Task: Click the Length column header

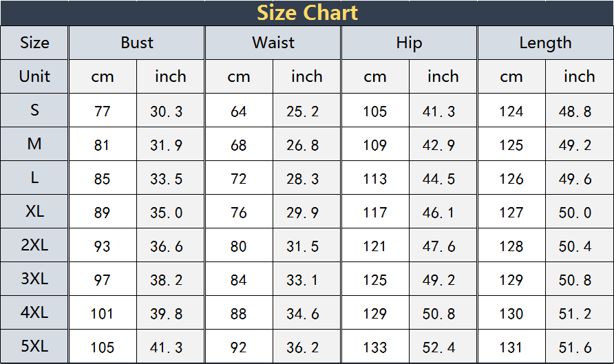Action: click(x=545, y=43)
